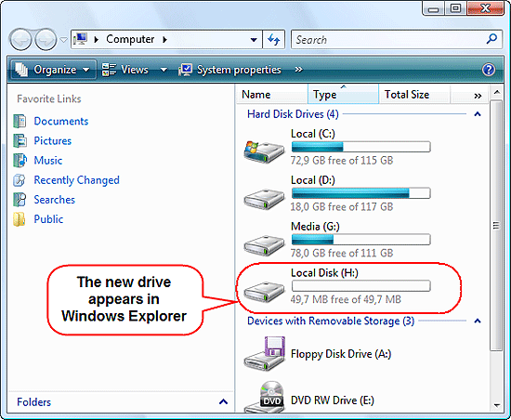
Task: Click the computer icon in address bar
Action: tap(80, 39)
